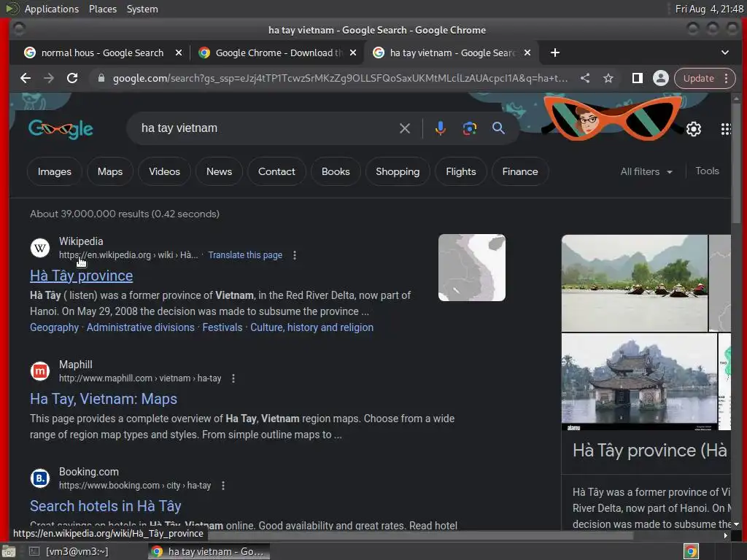Open the Geography sitelink

click(54, 327)
